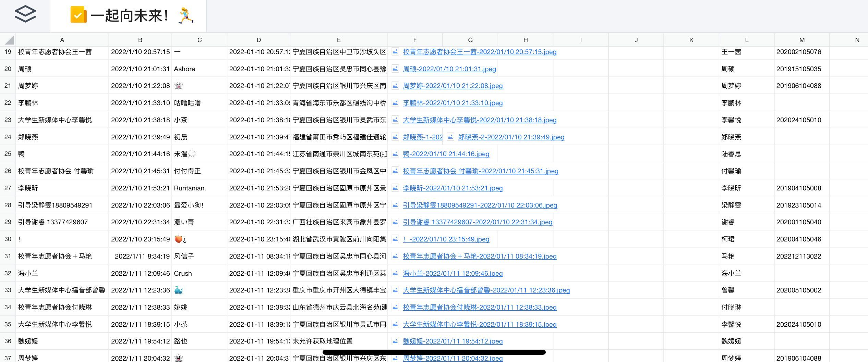Open 引导梁静雯18809549291 jpeg attachment link
Screen dimensions: 868x362
coord(480,205)
